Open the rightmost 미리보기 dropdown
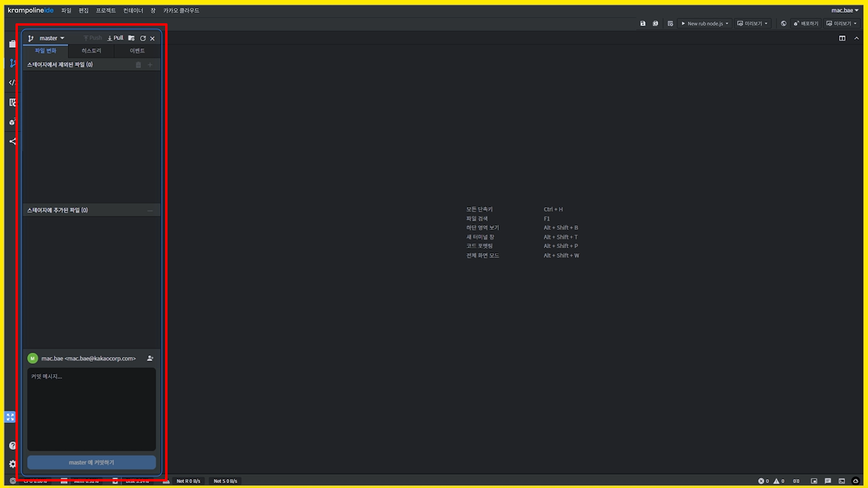Image resolution: width=868 pixels, height=488 pixels. click(842, 24)
